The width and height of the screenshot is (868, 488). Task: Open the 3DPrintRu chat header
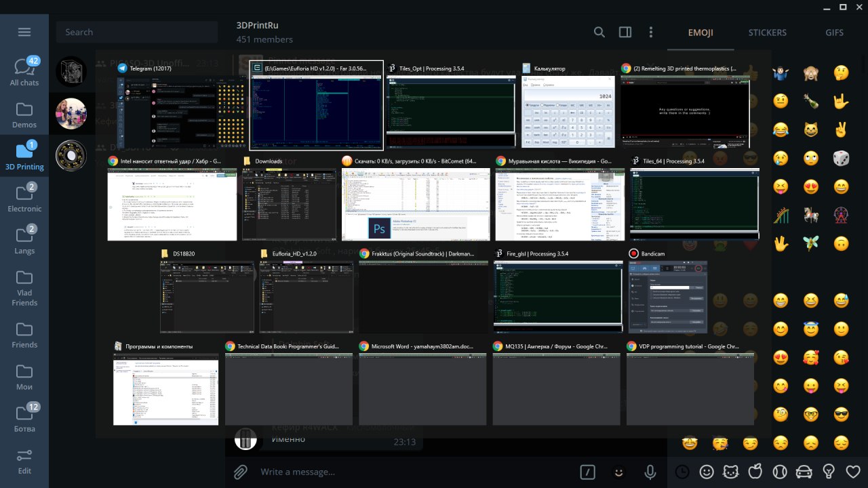point(264,32)
